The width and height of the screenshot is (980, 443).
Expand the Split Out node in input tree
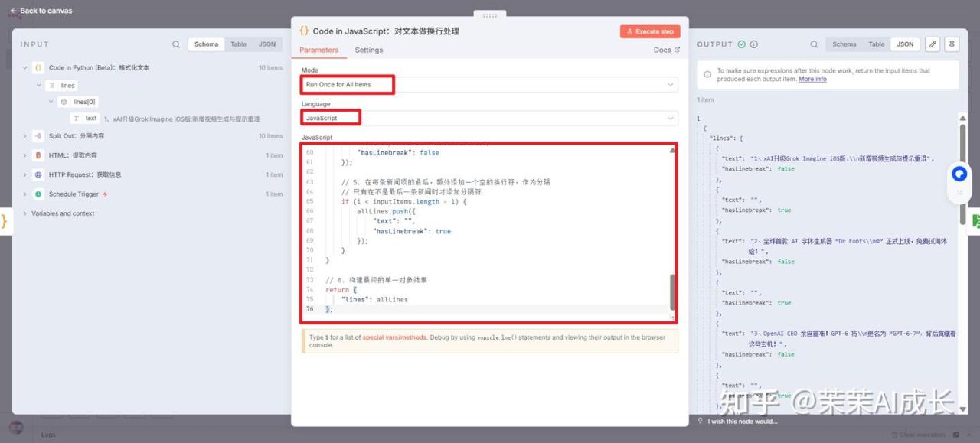(x=25, y=136)
